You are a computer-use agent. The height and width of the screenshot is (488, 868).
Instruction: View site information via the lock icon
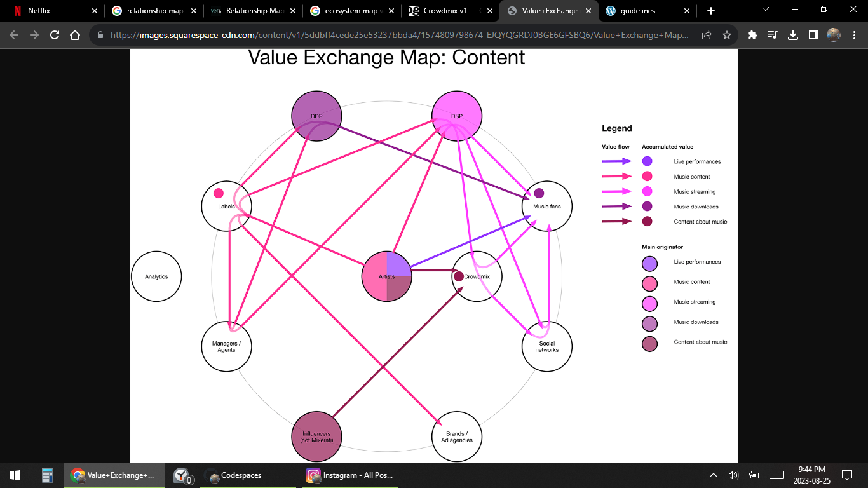100,36
